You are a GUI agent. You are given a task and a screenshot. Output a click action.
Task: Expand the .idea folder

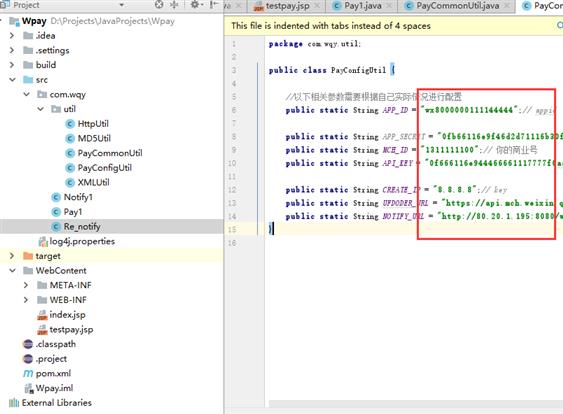click(12, 36)
